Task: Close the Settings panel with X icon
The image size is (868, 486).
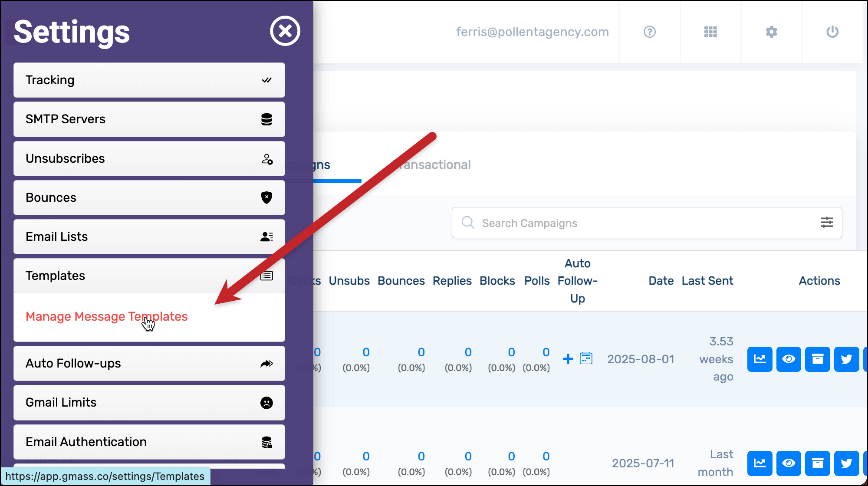Action: [285, 31]
